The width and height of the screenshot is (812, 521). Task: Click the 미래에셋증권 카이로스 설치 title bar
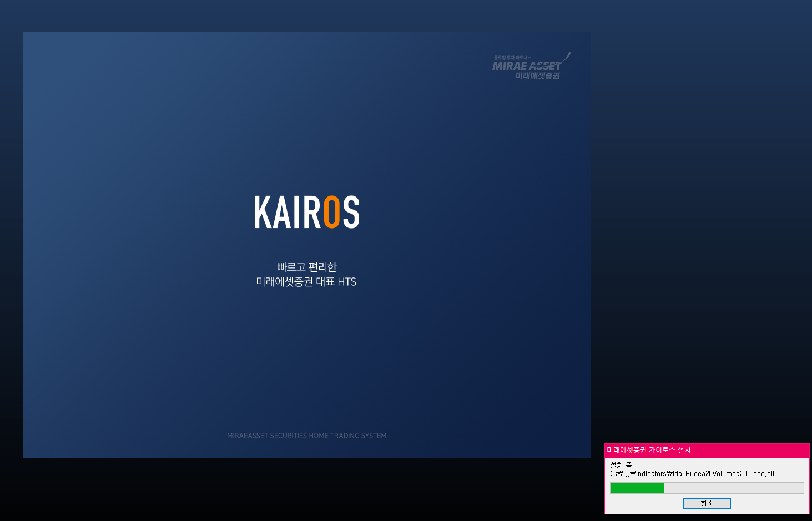coord(707,450)
